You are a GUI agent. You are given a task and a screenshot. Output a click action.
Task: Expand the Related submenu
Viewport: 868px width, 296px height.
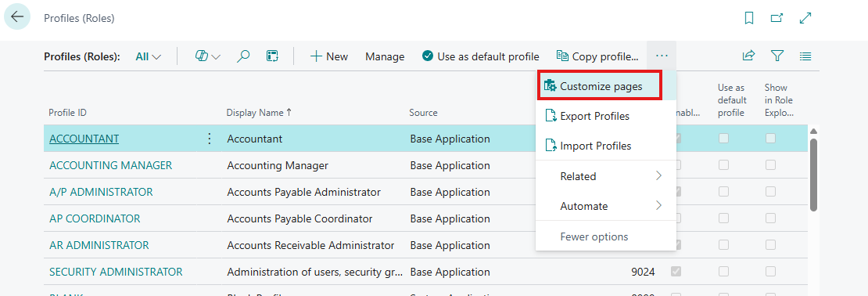605,176
